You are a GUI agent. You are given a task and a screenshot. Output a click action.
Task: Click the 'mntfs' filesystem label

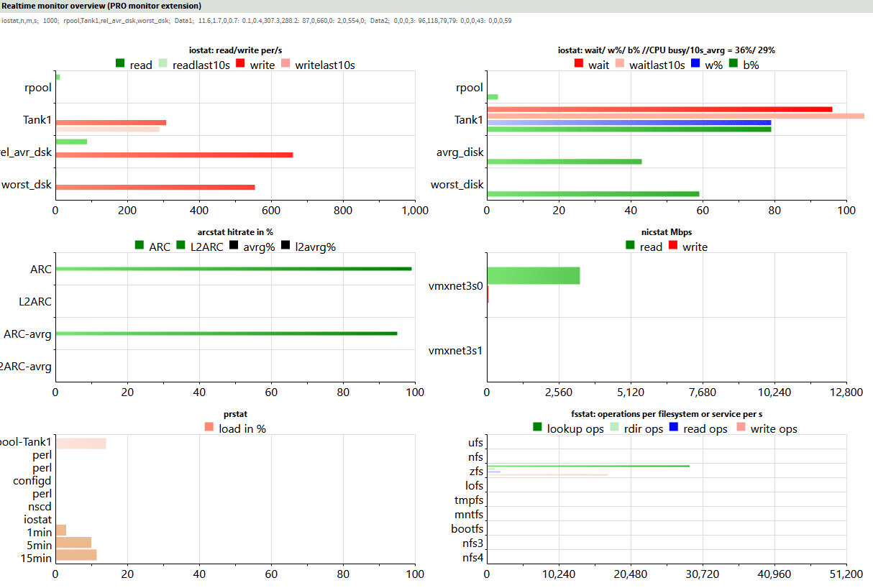(469, 515)
